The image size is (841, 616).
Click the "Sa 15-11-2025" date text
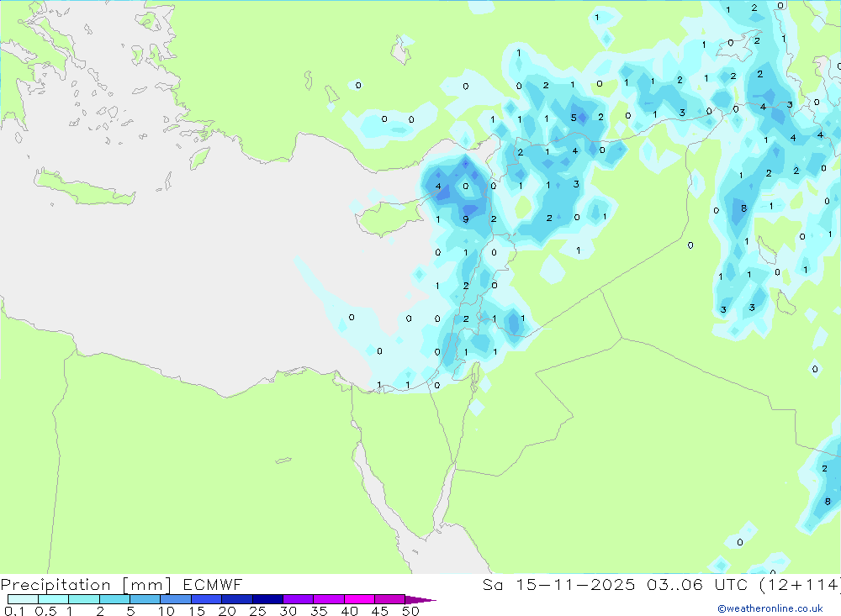(x=558, y=584)
